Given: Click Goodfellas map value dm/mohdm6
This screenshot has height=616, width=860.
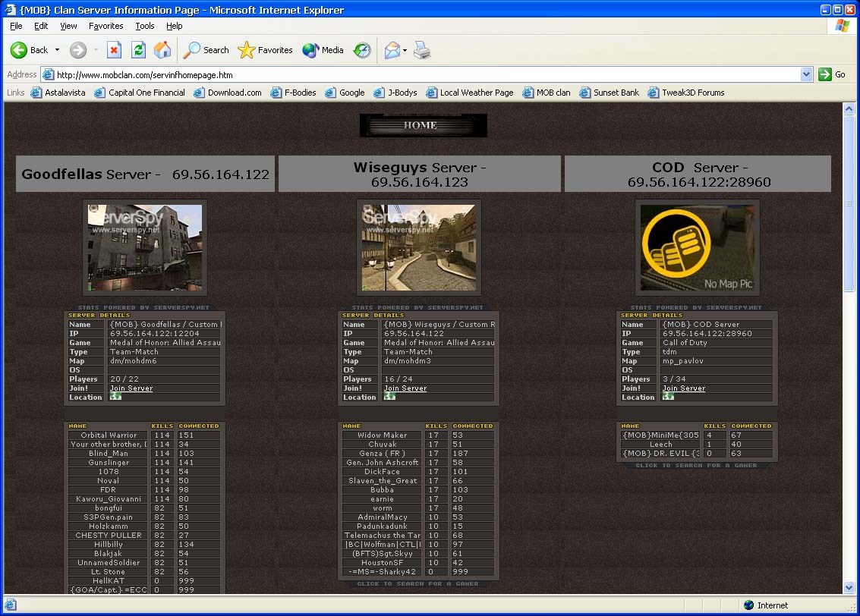Looking at the screenshot, I should tap(134, 361).
